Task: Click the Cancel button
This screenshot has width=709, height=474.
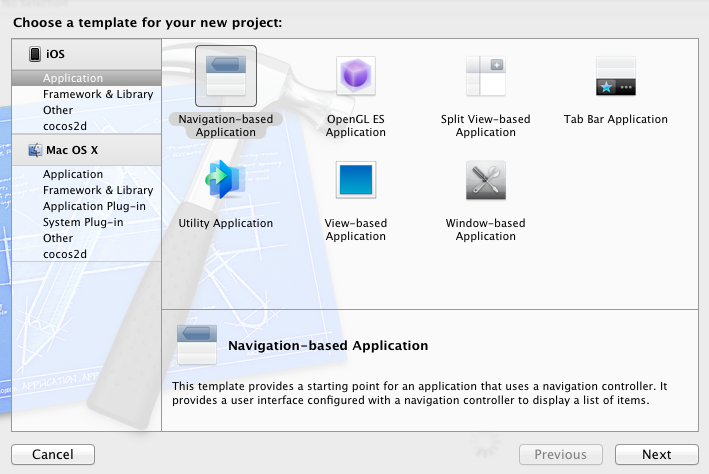Action: click(x=53, y=454)
